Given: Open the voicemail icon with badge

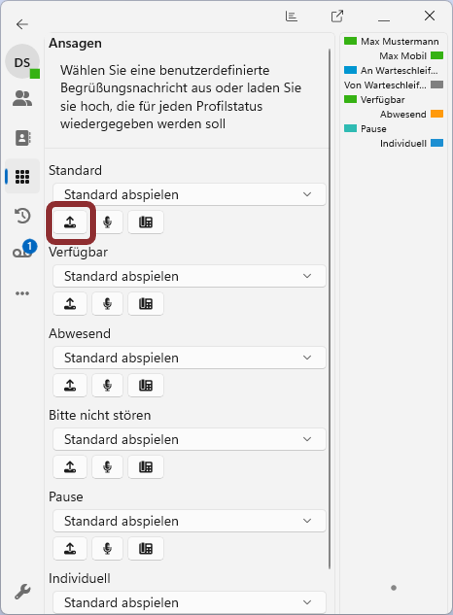Looking at the screenshot, I should [x=23, y=251].
